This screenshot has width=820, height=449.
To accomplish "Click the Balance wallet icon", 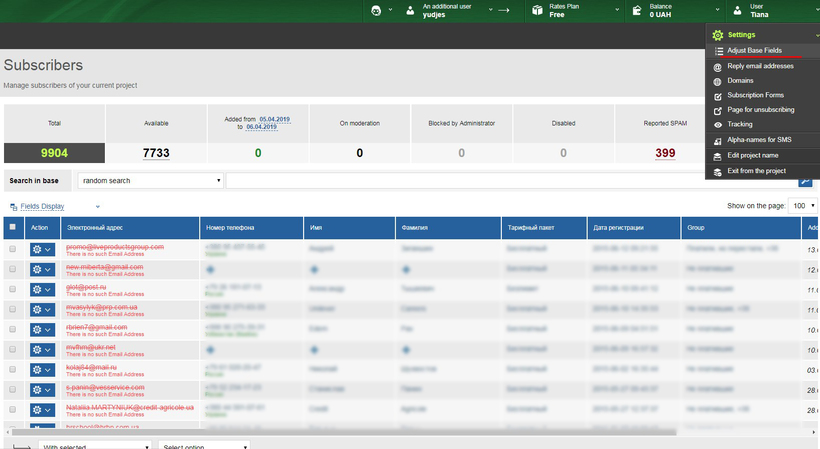I will click(x=637, y=10).
